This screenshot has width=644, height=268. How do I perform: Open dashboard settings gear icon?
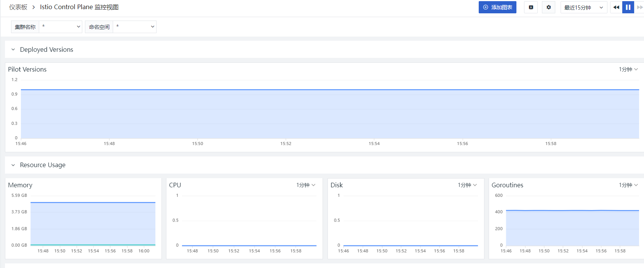(x=549, y=7)
